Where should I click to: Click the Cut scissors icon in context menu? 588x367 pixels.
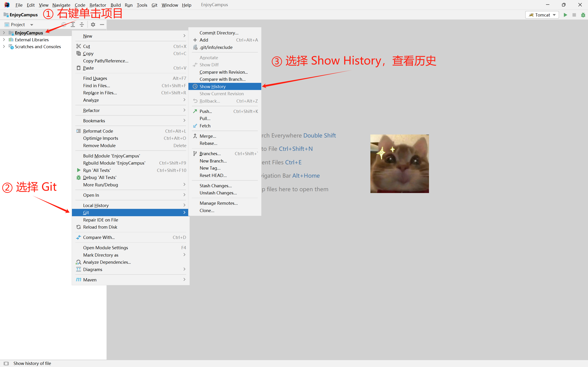coord(79,46)
